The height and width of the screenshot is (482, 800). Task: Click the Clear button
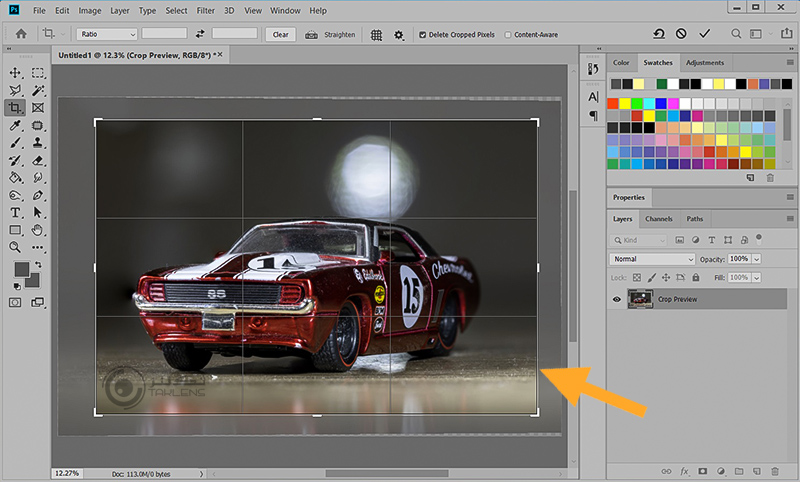281,34
